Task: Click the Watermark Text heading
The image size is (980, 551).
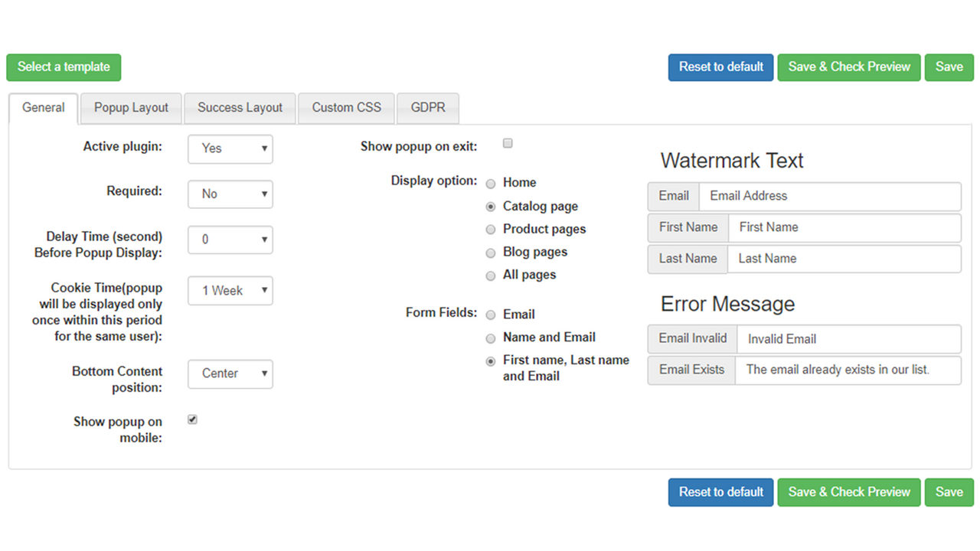Action: 732,161
